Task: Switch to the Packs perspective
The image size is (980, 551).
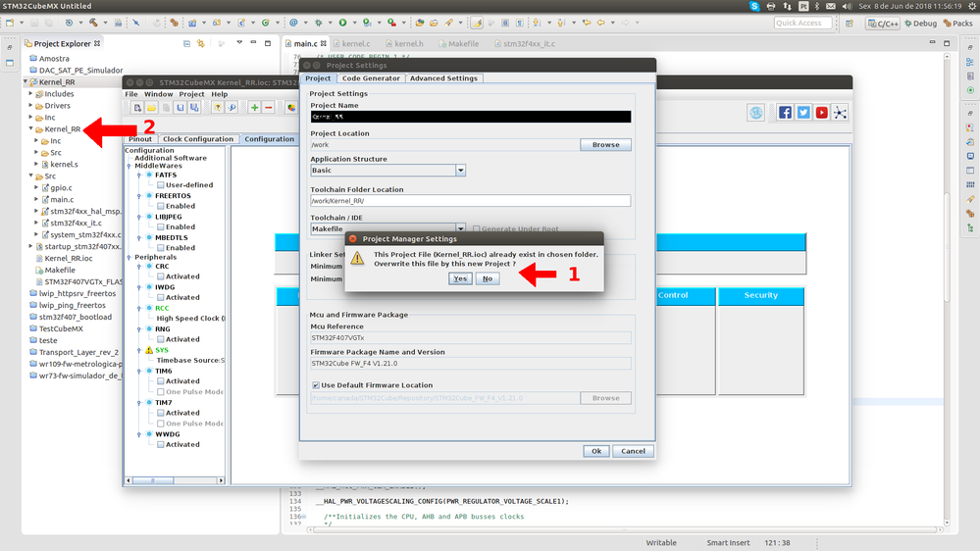Action: tap(958, 24)
